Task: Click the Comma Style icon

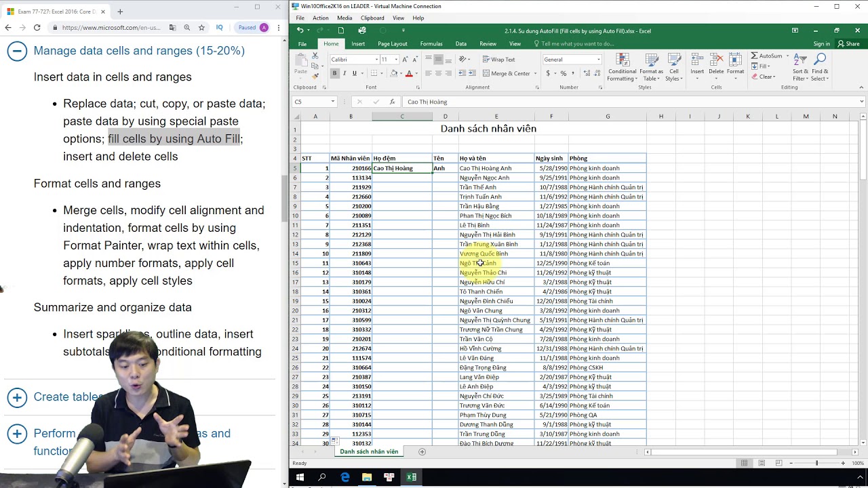Action: click(574, 73)
